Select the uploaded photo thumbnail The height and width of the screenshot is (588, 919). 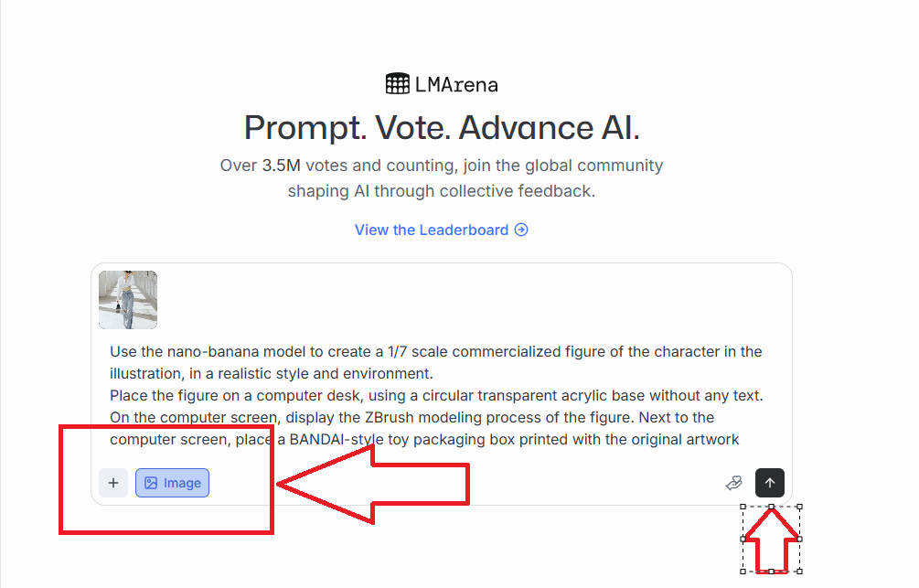point(128,300)
